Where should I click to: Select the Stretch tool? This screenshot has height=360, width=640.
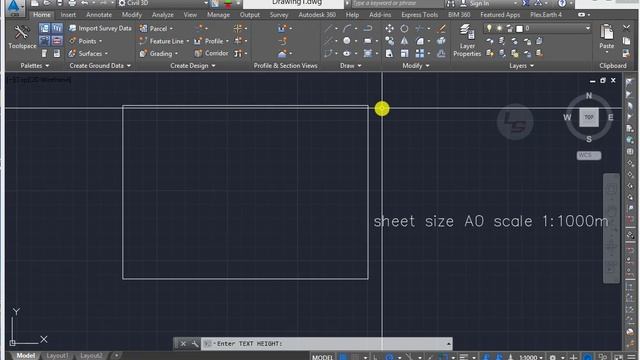[389, 53]
